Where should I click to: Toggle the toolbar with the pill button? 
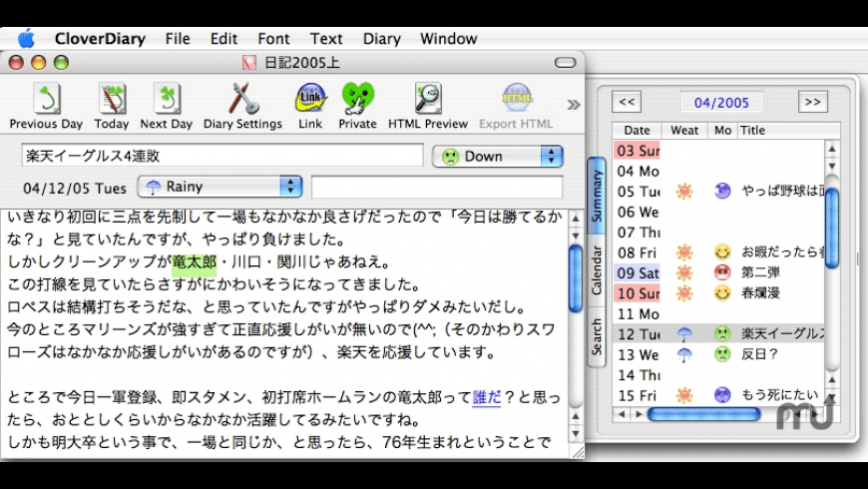pos(565,63)
